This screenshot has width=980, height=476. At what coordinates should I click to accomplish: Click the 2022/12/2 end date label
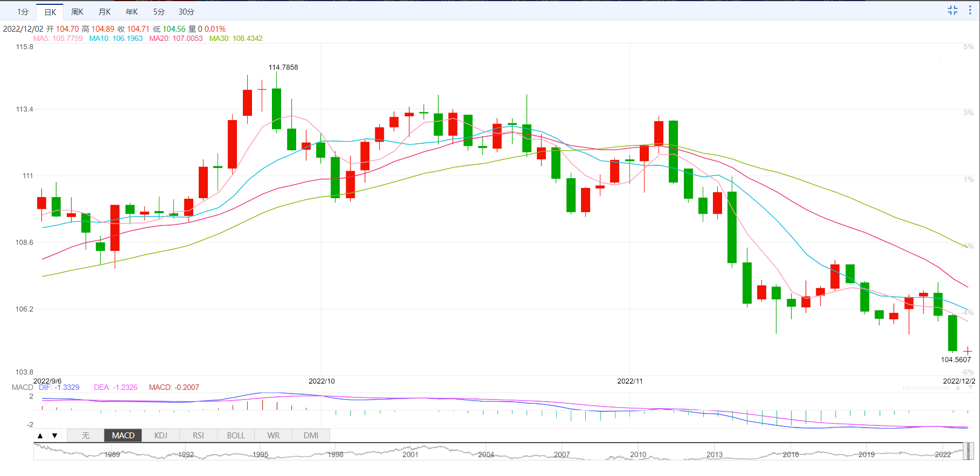pyautogui.click(x=959, y=381)
